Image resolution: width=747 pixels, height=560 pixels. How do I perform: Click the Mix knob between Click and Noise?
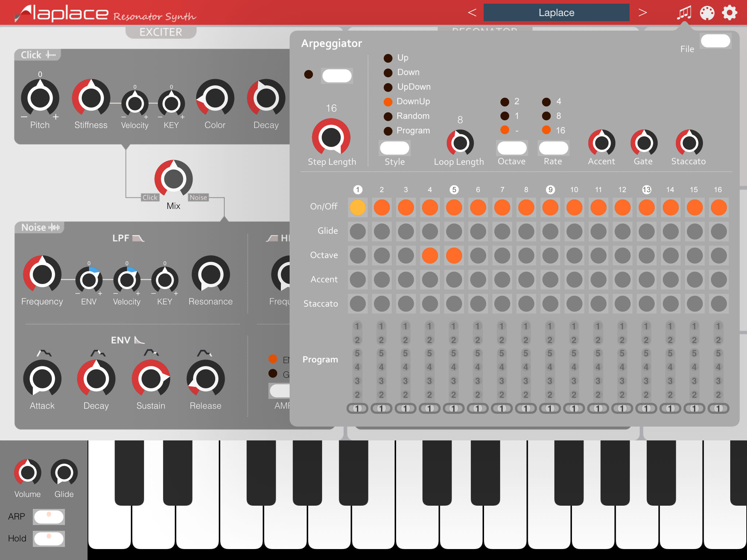click(x=174, y=179)
